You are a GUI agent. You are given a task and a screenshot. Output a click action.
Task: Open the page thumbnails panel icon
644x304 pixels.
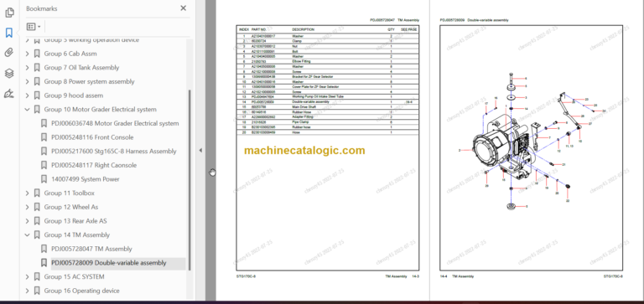(x=9, y=13)
